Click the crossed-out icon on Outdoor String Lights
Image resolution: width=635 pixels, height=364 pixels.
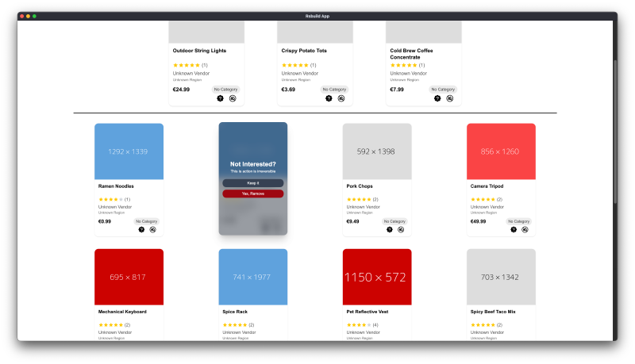pos(233,98)
